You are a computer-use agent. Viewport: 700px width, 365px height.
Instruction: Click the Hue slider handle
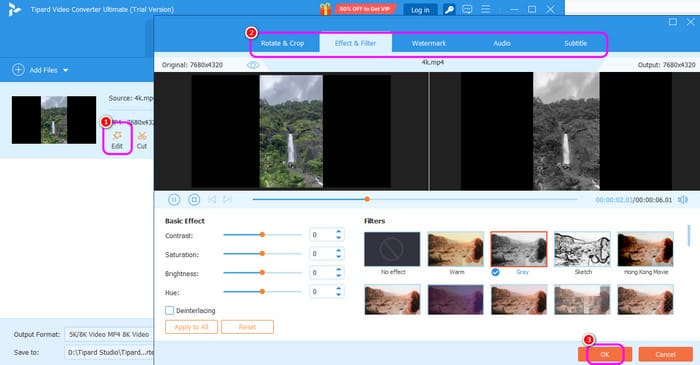click(262, 291)
